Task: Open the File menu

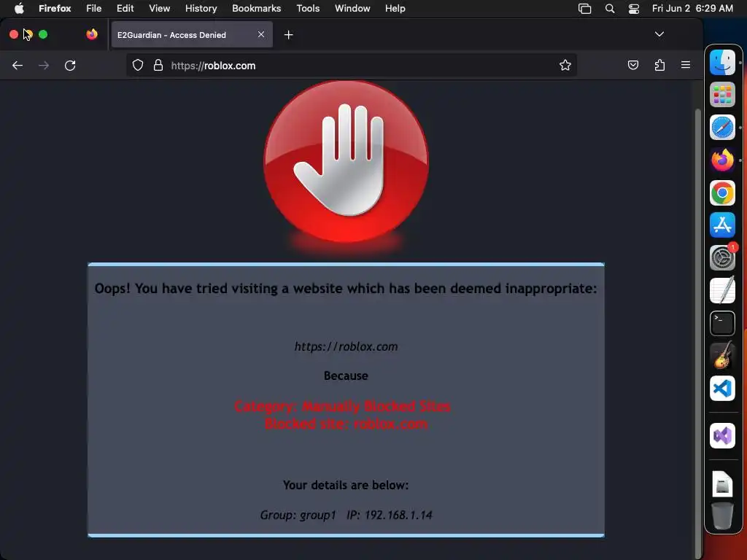Action: [x=93, y=8]
